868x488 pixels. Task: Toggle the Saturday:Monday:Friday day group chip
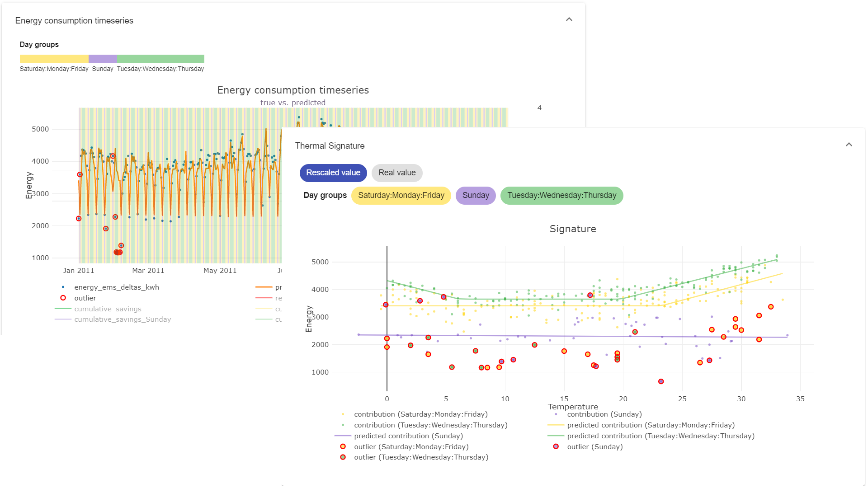(x=401, y=195)
